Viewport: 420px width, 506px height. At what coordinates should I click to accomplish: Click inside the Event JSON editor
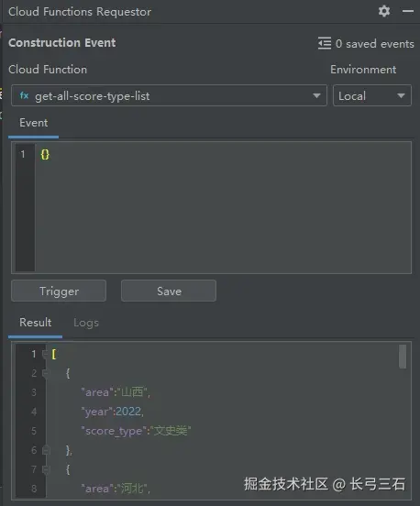(x=223, y=207)
